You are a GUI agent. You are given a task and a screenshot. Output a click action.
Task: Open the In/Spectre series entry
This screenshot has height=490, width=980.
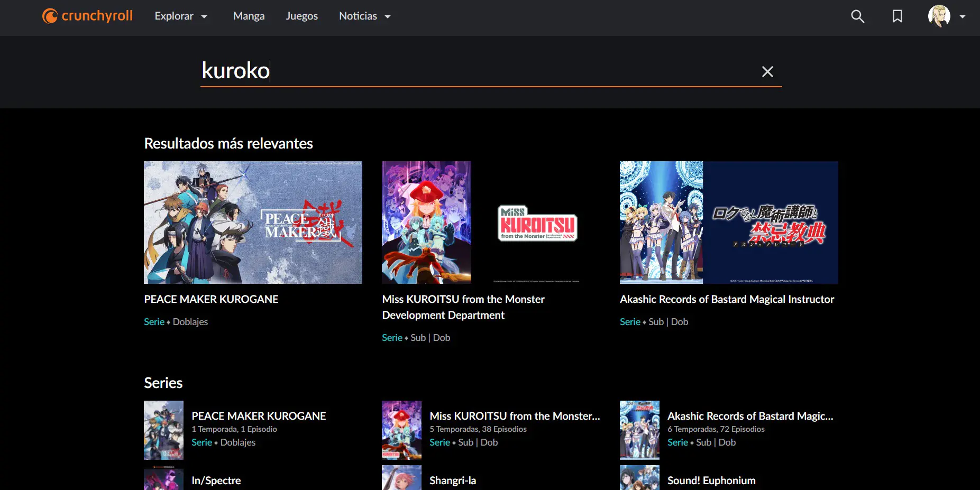click(216, 480)
